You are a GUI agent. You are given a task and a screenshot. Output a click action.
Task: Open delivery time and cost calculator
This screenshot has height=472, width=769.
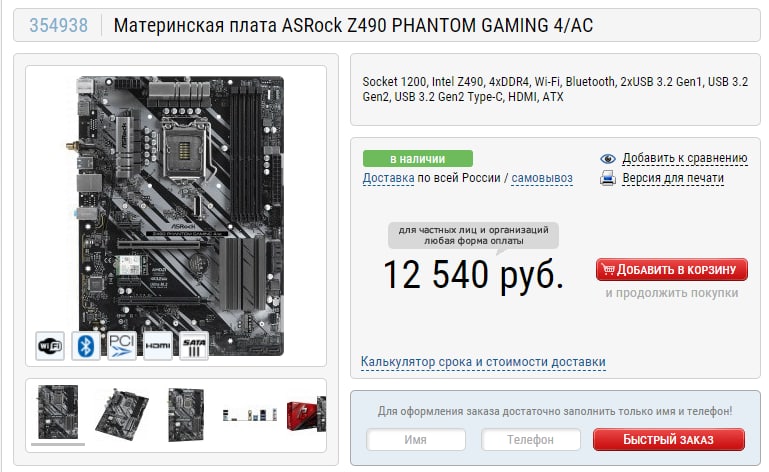tap(483, 362)
